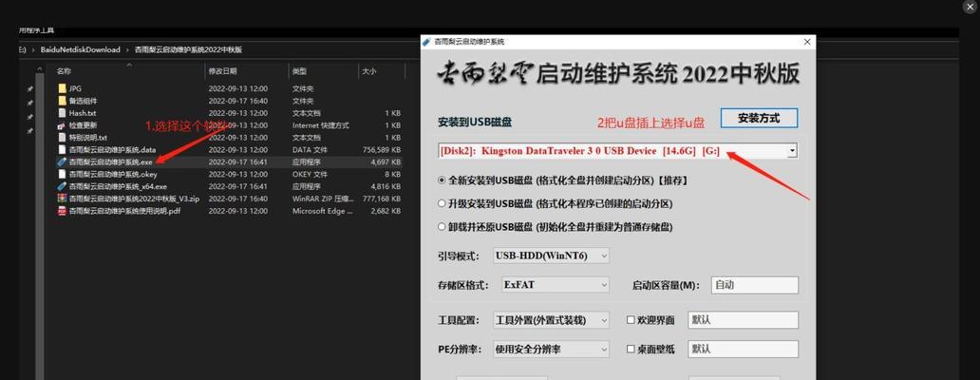Sort files by 修改日期 column
Image resolution: width=980 pixels, height=380 pixels.
(222, 71)
